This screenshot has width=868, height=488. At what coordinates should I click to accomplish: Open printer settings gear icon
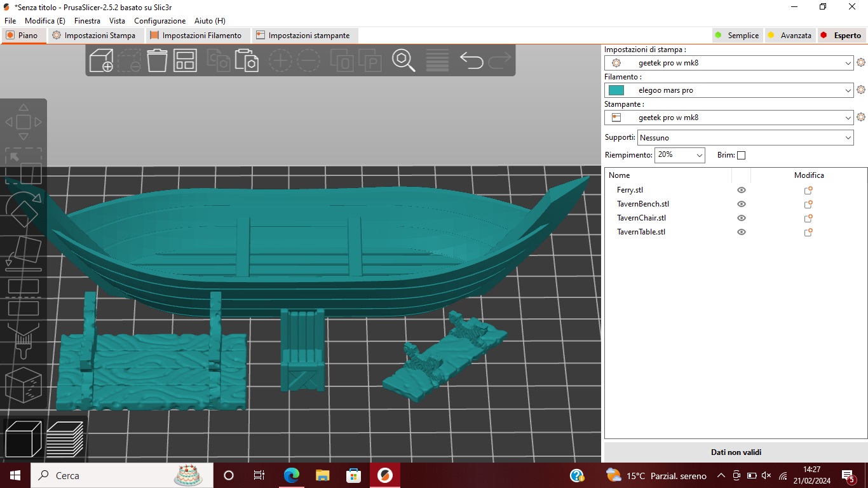click(861, 118)
